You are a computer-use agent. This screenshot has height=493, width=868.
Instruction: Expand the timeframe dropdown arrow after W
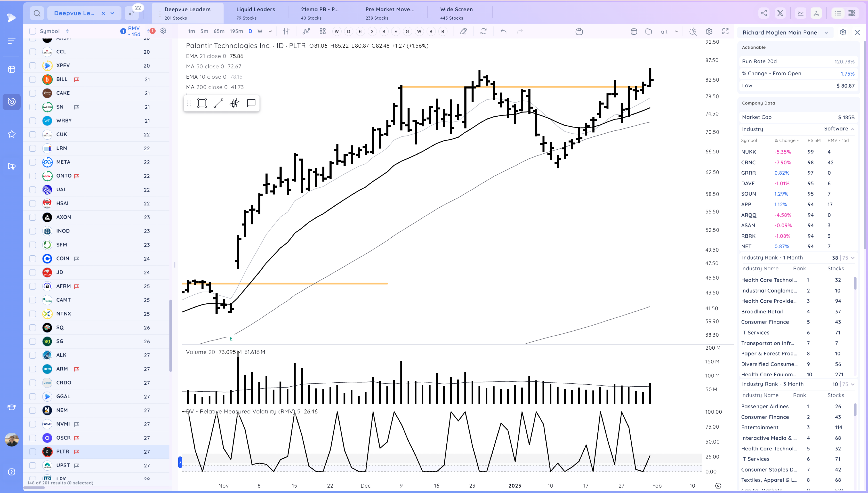[270, 31]
